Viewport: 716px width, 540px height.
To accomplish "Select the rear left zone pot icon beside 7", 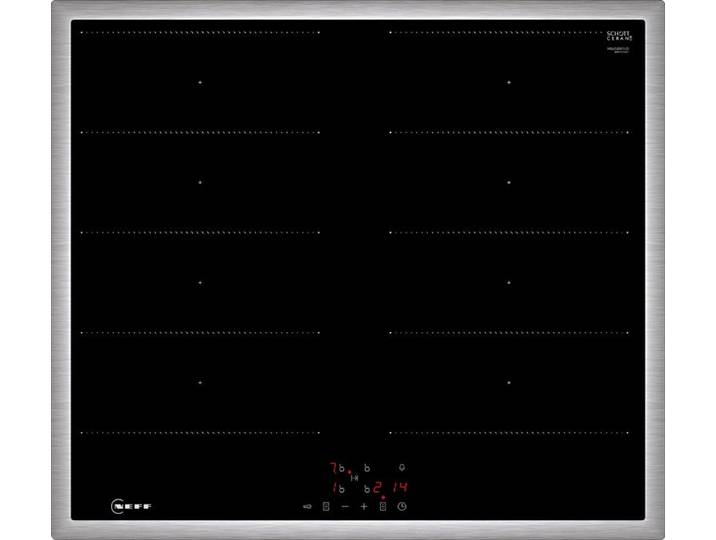I will [342, 468].
